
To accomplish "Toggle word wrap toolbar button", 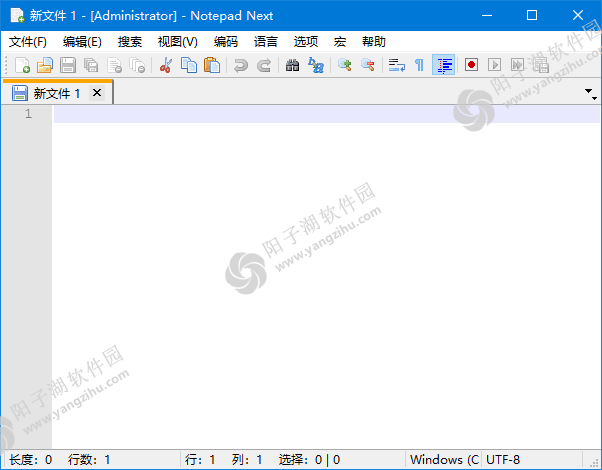I will pos(397,65).
